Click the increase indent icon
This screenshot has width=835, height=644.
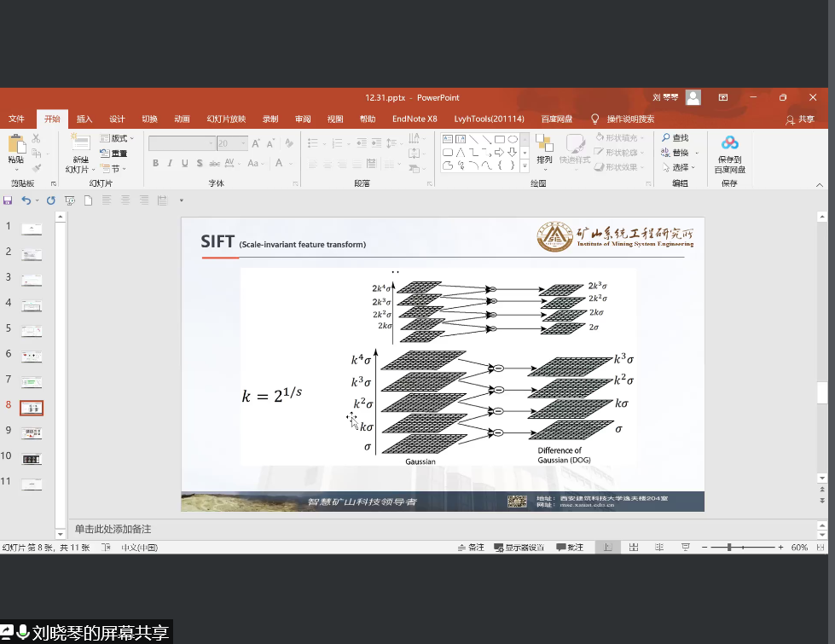376,142
